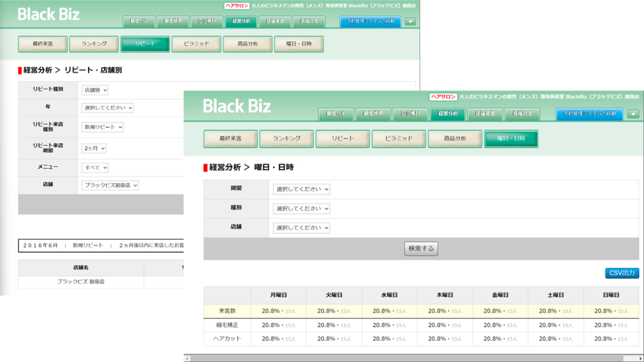Click the Black Biz logo in the back window
This screenshot has width=644, height=362.
48,14
